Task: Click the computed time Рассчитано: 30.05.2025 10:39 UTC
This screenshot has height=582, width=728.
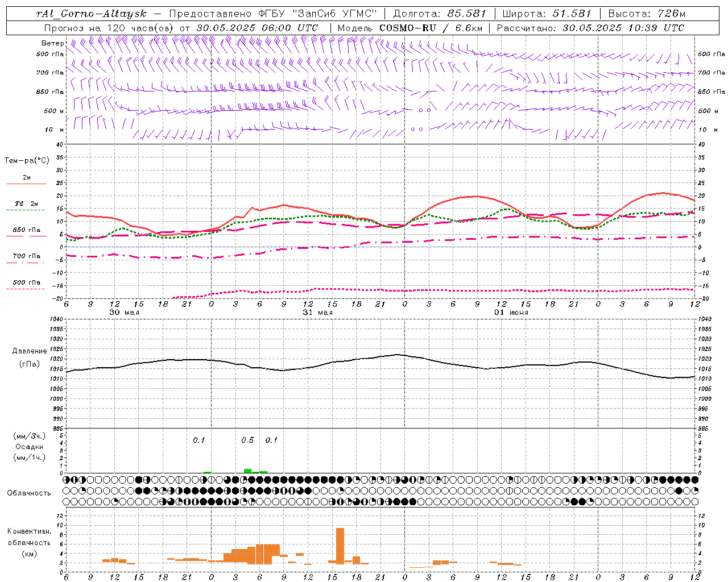Action: pyautogui.click(x=590, y=28)
